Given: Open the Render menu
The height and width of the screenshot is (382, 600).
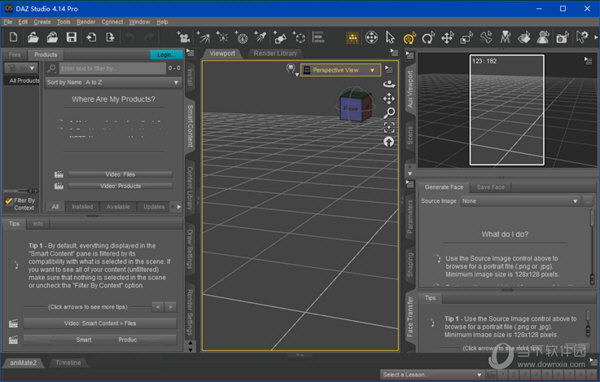Looking at the screenshot, I should pyautogui.click(x=86, y=22).
